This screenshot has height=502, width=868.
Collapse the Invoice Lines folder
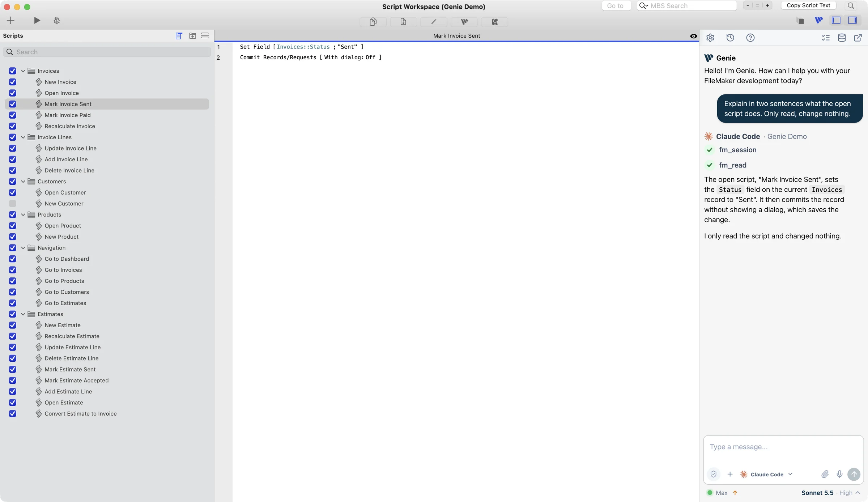23,137
